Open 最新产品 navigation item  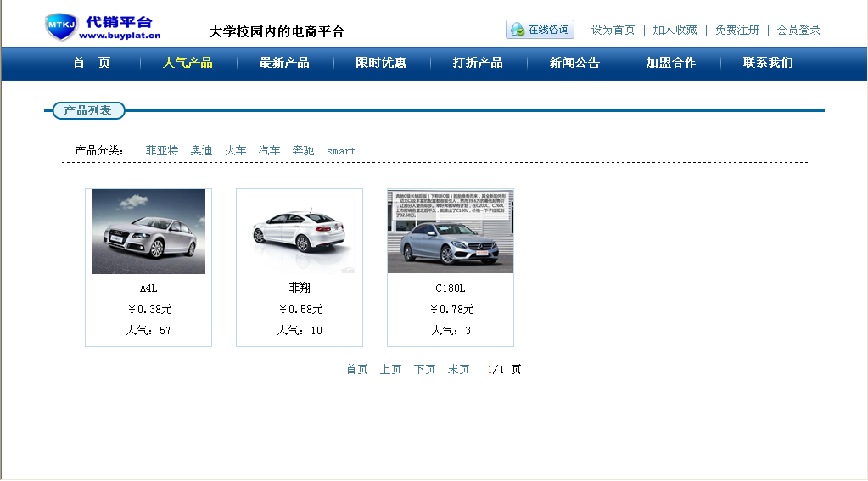click(284, 63)
